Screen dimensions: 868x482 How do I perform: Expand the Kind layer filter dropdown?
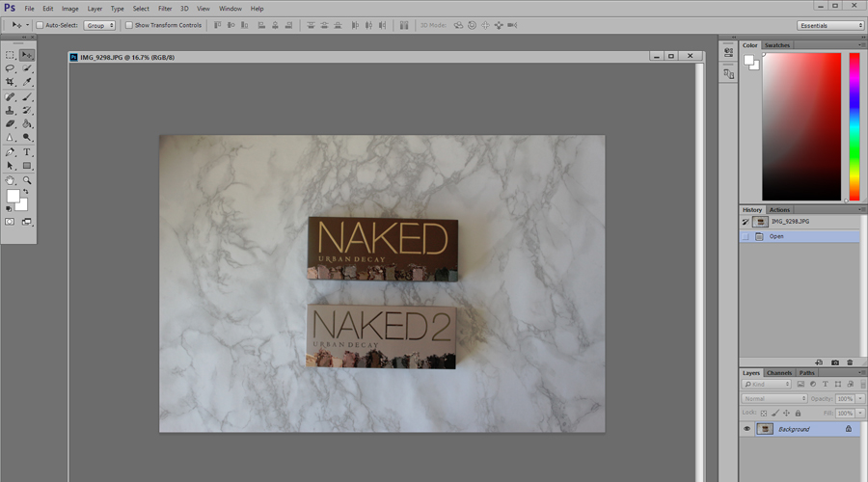767,385
